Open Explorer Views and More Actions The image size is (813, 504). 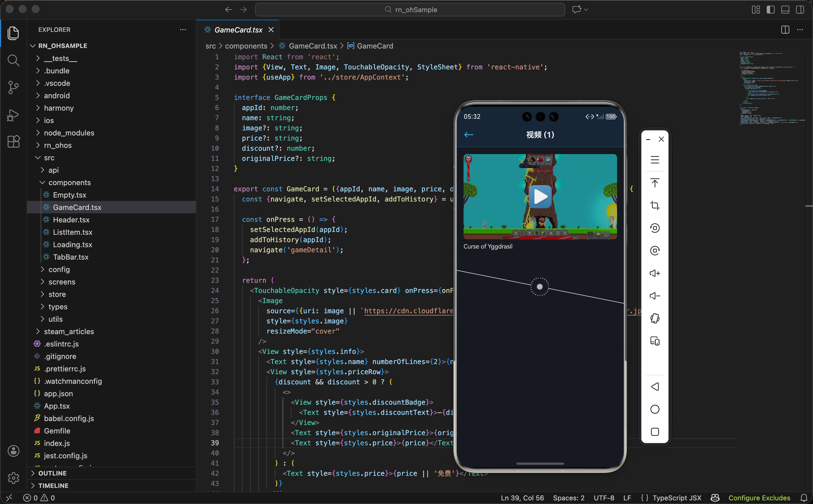(x=183, y=30)
